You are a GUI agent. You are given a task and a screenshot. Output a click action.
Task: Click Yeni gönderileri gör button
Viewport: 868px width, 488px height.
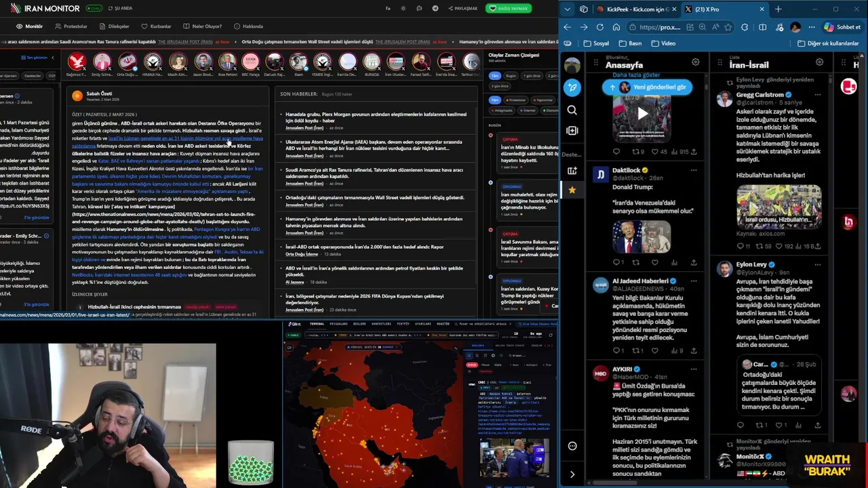(x=648, y=87)
